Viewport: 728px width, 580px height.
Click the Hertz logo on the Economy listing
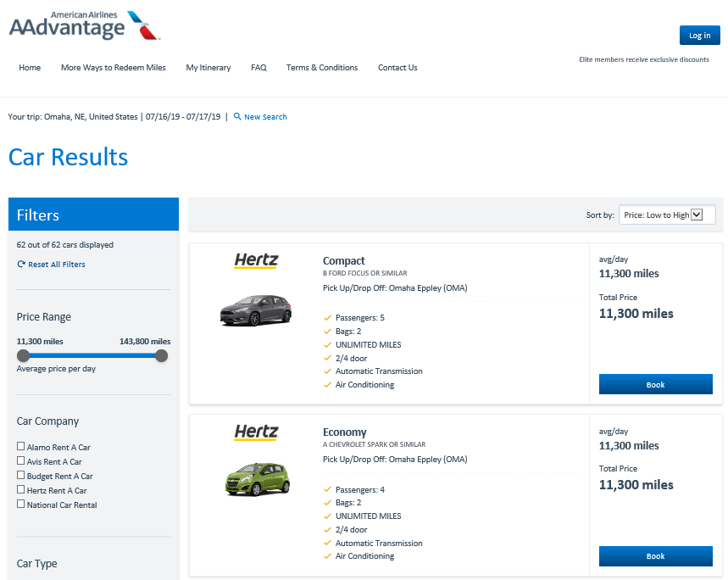[256, 432]
